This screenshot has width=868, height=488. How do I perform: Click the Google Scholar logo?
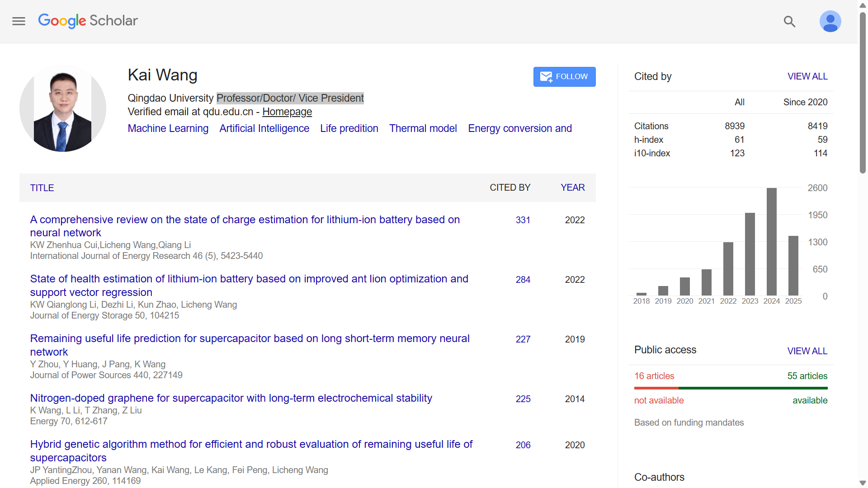pos(88,21)
